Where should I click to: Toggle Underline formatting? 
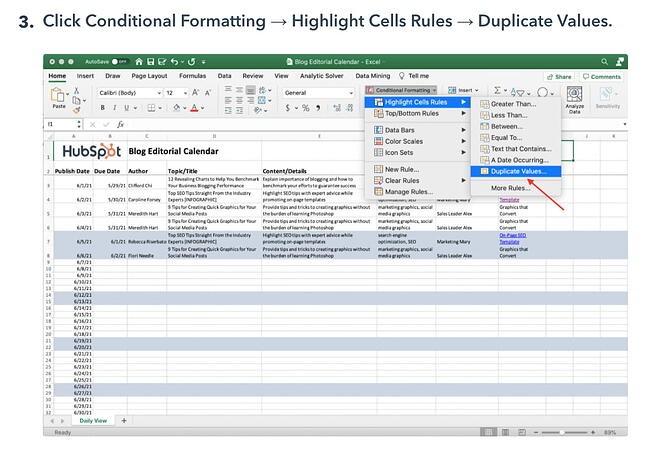point(126,108)
